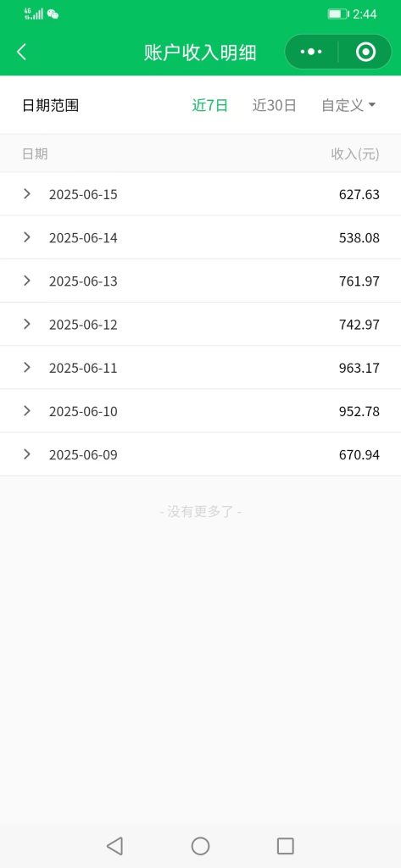Open the mini program three-dots menu
This screenshot has width=401, height=868.
[x=311, y=52]
